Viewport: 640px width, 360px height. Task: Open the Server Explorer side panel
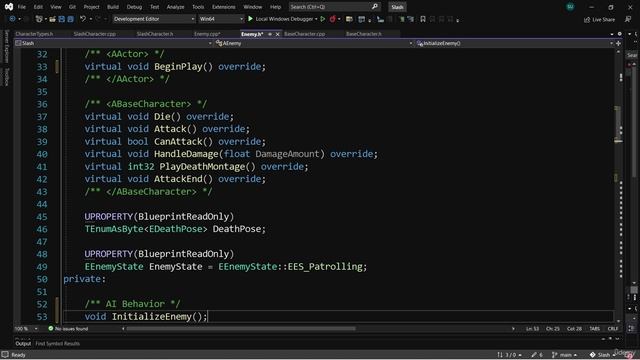7,46
